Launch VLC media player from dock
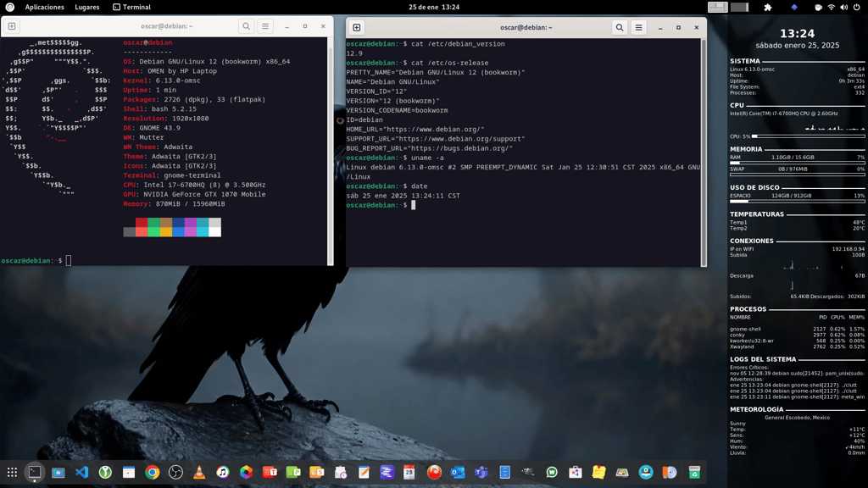Screen dimensions: 868x488 199,472
